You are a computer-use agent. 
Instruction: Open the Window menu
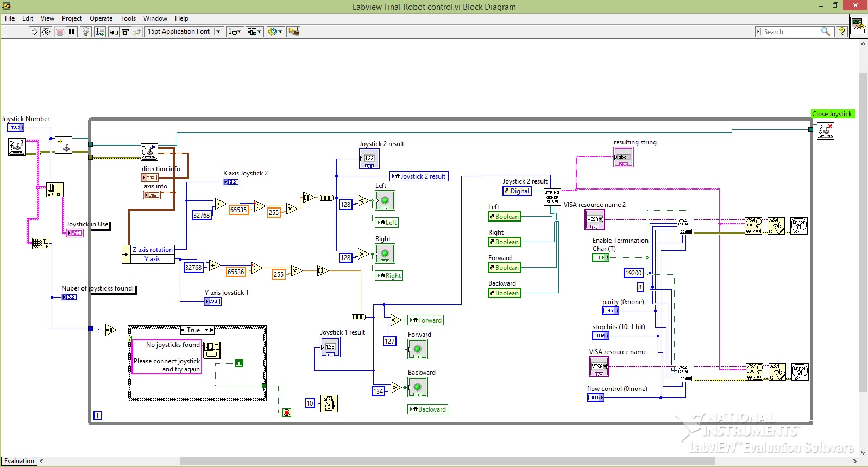click(155, 18)
